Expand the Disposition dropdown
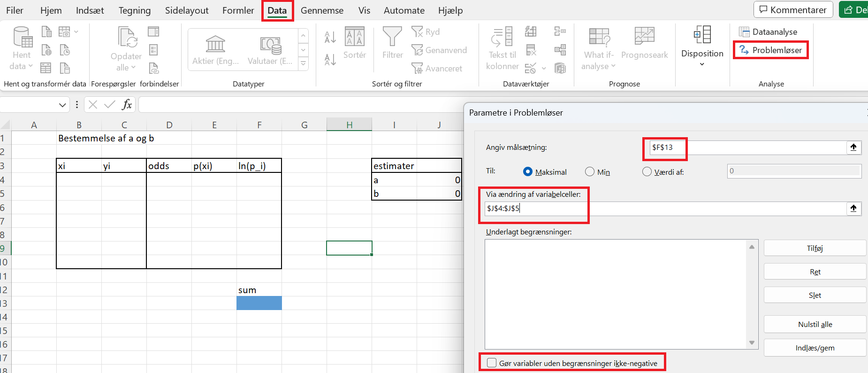This screenshot has width=868, height=373. pos(702,64)
